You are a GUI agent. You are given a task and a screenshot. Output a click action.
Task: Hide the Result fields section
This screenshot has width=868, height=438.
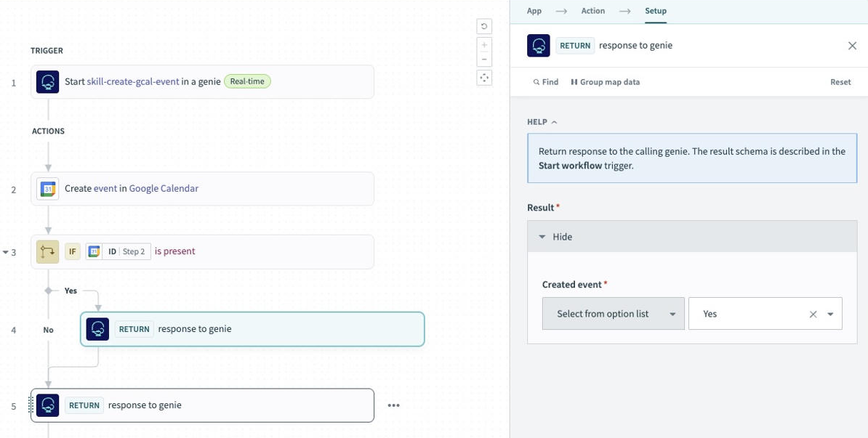[x=556, y=237]
